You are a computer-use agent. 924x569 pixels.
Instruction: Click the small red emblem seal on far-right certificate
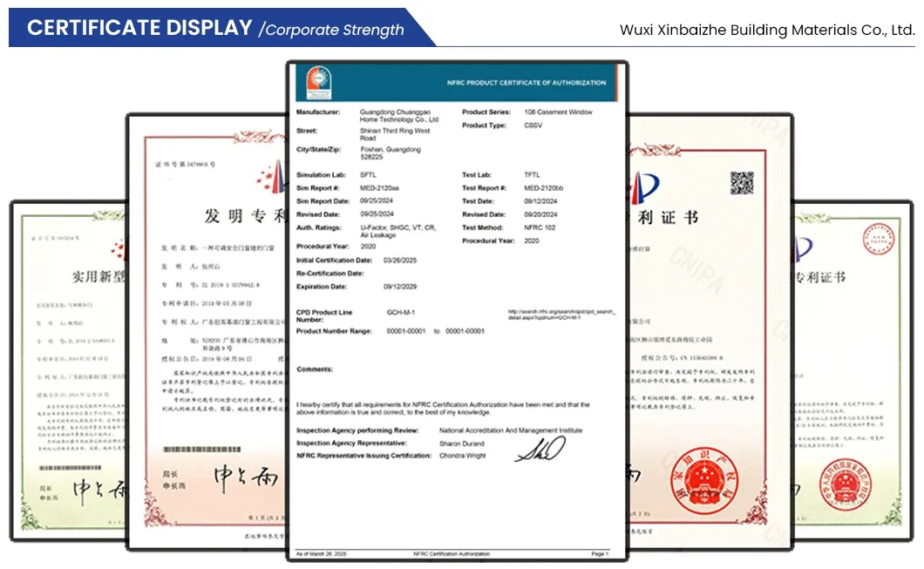pyautogui.click(x=846, y=484)
